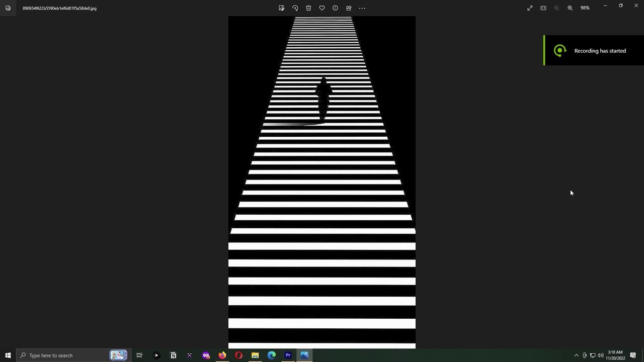The image size is (644, 362).
Task: Click the Photos app icon in title bar
Action: 8,8
